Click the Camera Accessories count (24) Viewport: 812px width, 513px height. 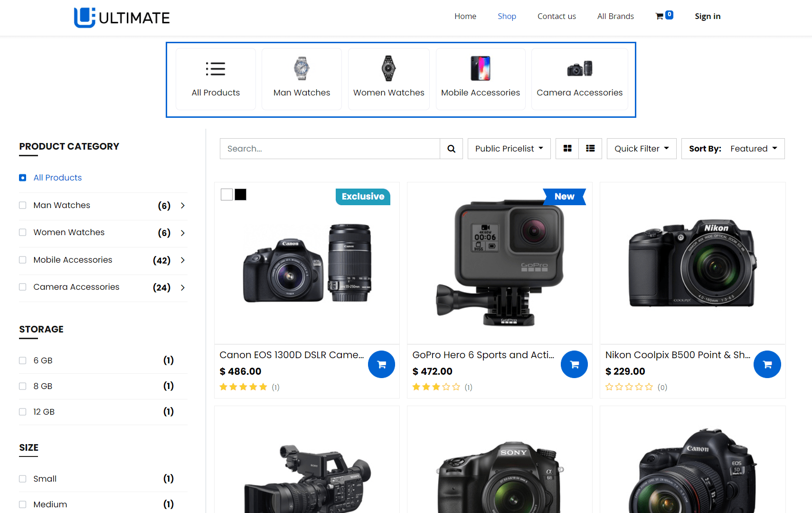[161, 287]
